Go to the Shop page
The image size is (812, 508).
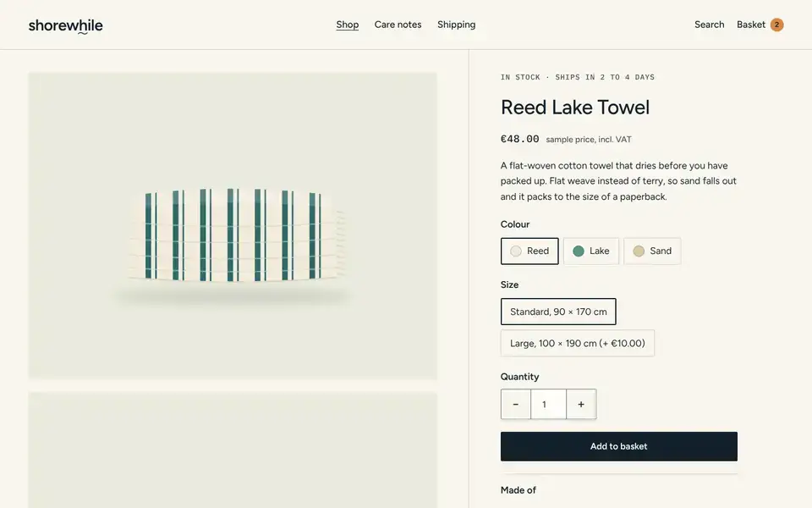347,25
